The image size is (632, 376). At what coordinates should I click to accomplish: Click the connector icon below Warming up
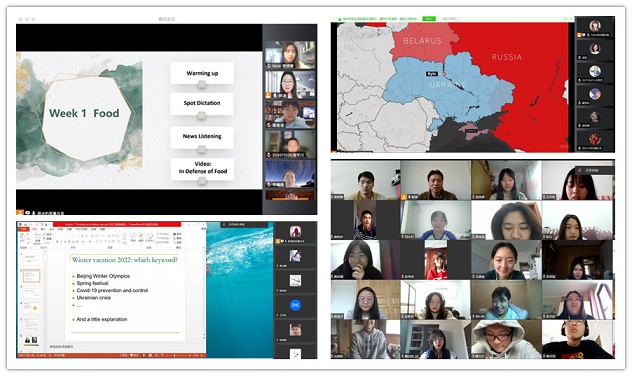pos(202,85)
